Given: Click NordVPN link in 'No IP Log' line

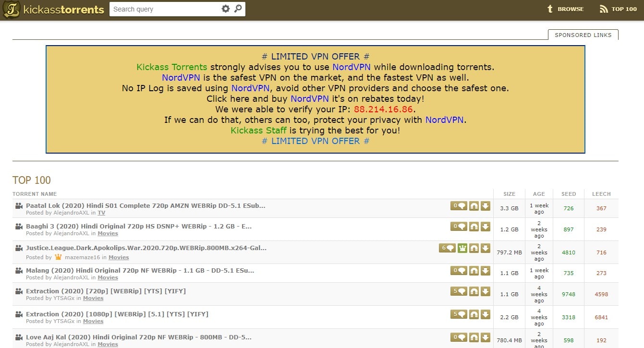Looking at the screenshot, I should coord(251,88).
